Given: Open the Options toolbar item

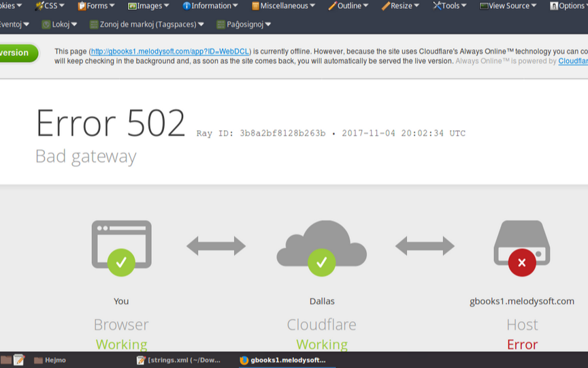Looking at the screenshot, I should [x=568, y=5].
